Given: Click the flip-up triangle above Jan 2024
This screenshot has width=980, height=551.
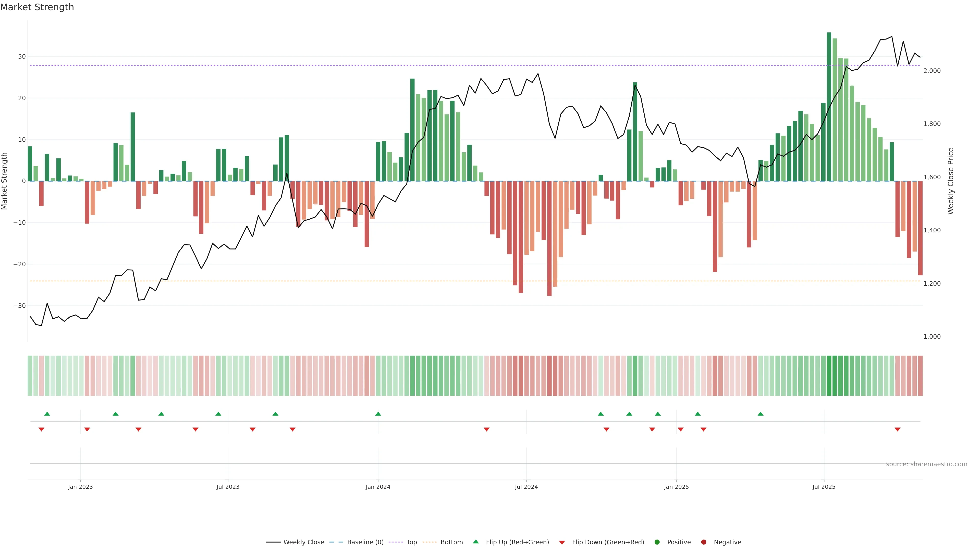Looking at the screenshot, I should coord(378,414).
